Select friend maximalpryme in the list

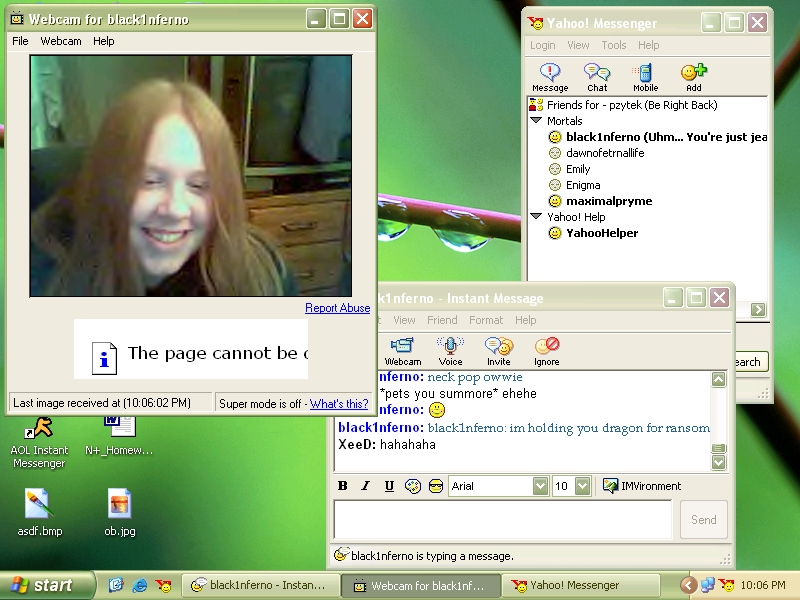[x=601, y=201]
